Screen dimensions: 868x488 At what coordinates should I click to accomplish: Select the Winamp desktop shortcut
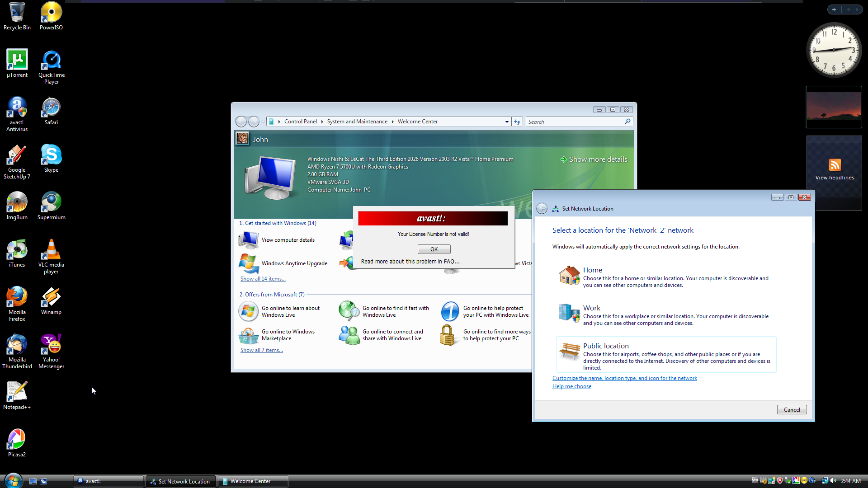[x=51, y=301]
